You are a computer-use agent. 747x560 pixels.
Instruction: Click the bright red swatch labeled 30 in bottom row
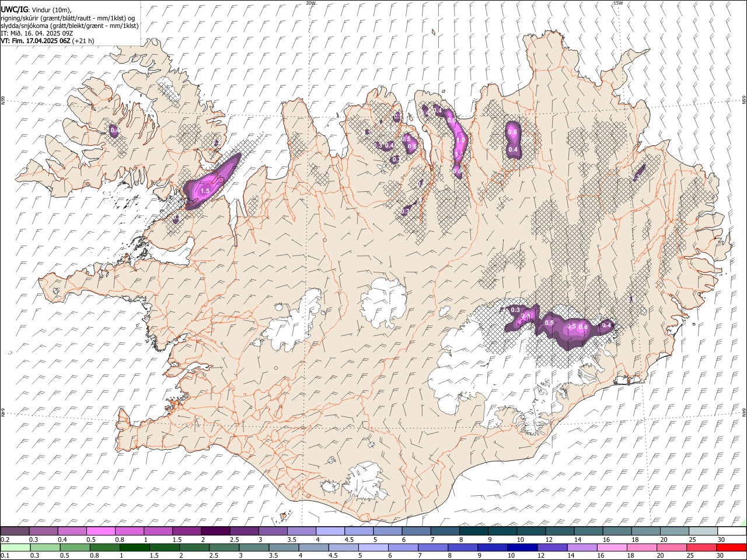pos(731,547)
